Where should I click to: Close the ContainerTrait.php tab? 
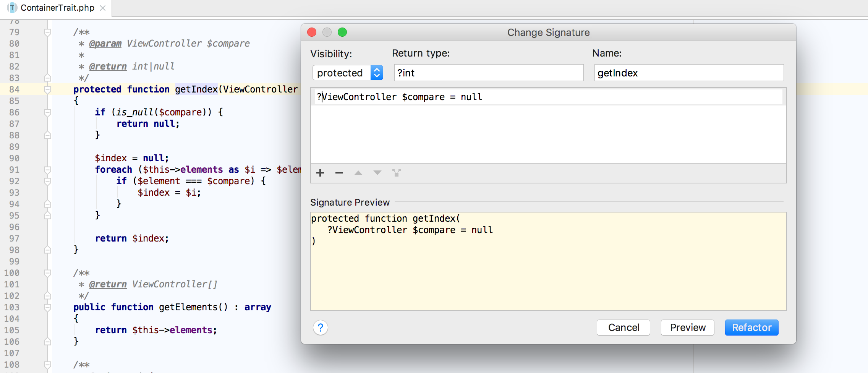click(103, 8)
